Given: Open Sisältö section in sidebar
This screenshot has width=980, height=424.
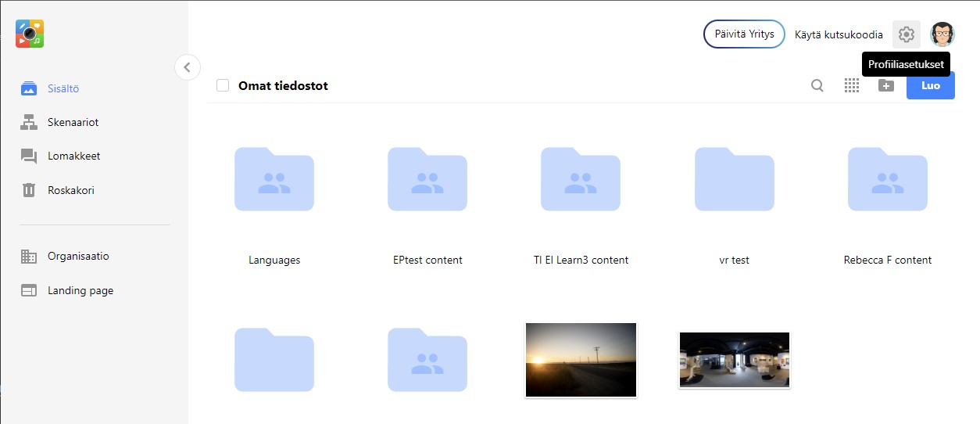Looking at the screenshot, I should pos(50,88).
